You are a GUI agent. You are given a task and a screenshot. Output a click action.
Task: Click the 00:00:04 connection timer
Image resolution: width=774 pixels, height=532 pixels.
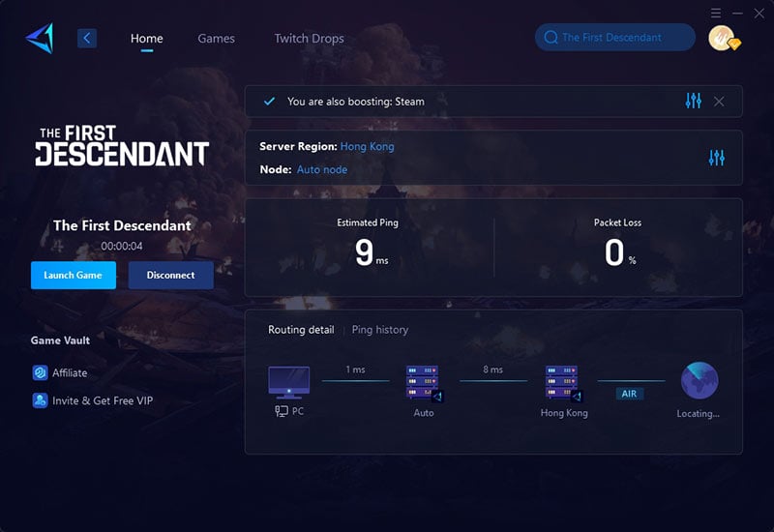[x=122, y=246]
